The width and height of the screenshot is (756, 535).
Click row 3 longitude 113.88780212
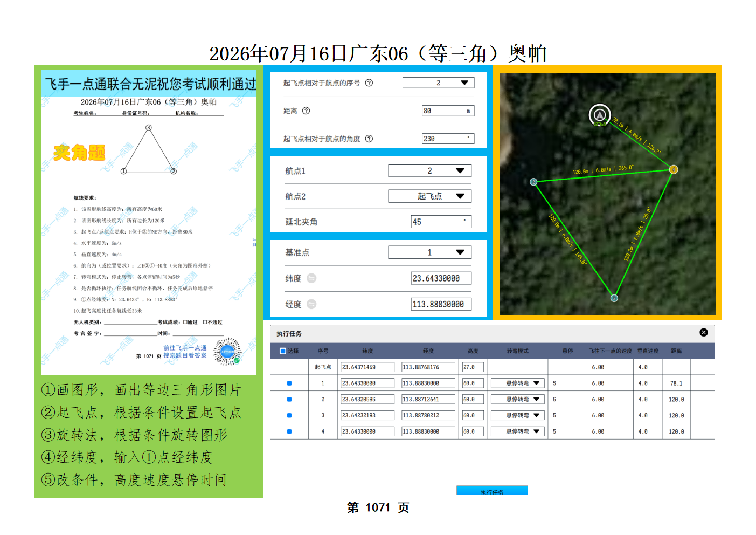click(428, 416)
